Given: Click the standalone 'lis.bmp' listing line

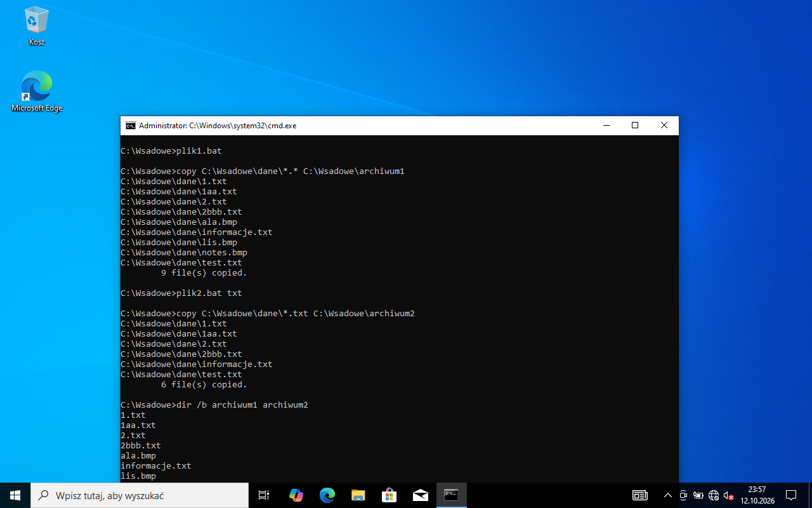Looking at the screenshot, I should pos(138,476).
